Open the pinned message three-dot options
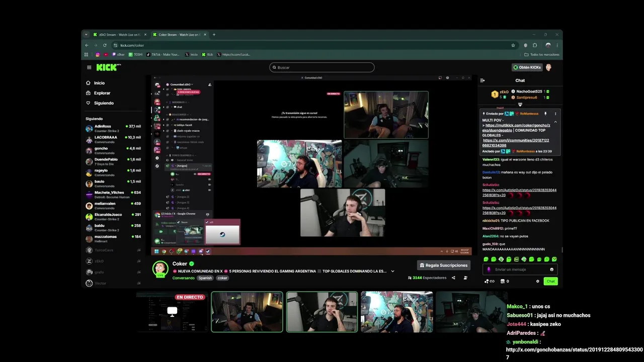Screen dimensions: 644x362 [x=555, y=114]
